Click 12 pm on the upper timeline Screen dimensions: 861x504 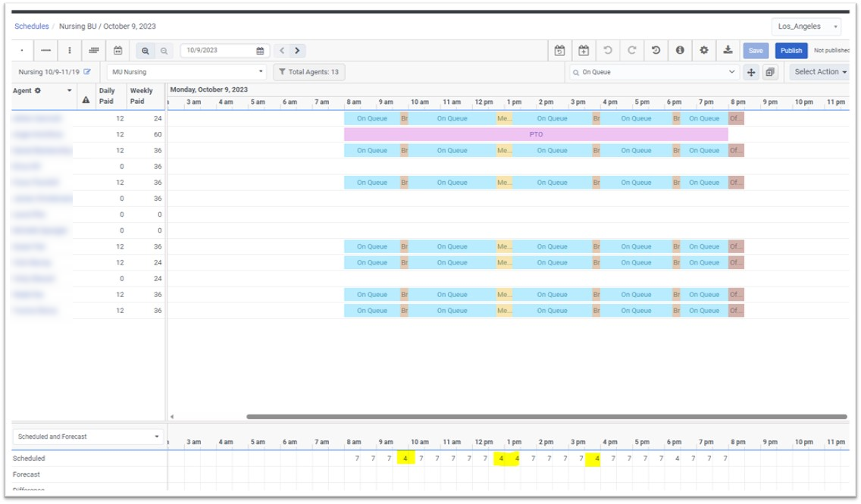click(x=484, y=102)
